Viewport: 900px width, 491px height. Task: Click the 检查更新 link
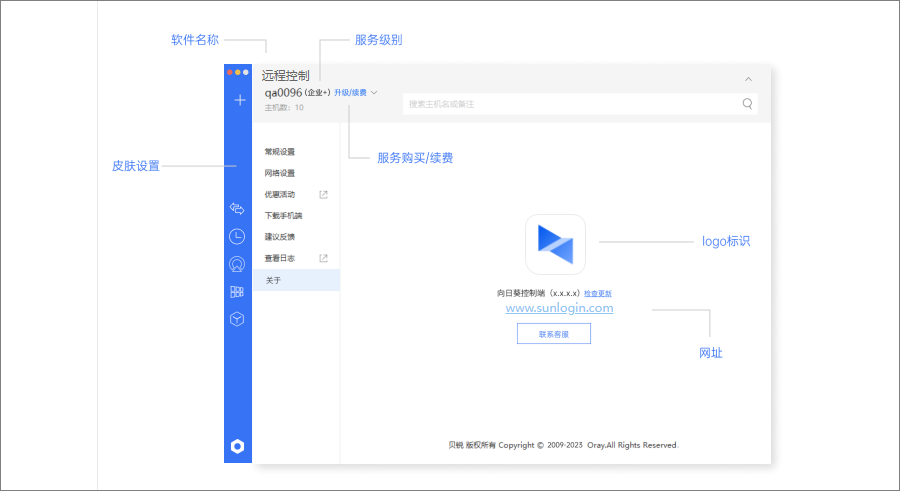(x=598, y=293)
